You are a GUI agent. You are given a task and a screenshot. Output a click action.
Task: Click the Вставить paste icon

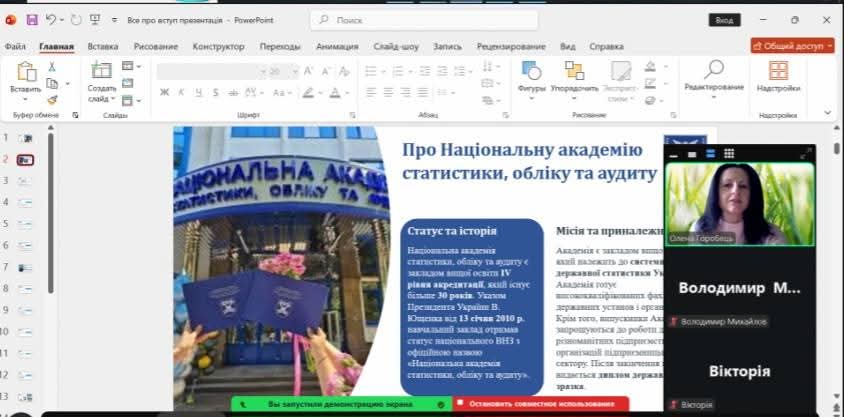tap(26, 72)
